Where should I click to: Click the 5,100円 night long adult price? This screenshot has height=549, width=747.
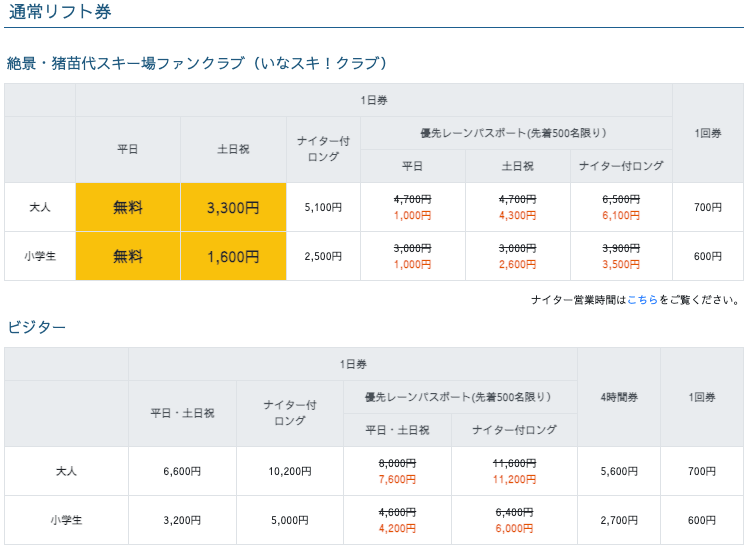pos(323,208)
